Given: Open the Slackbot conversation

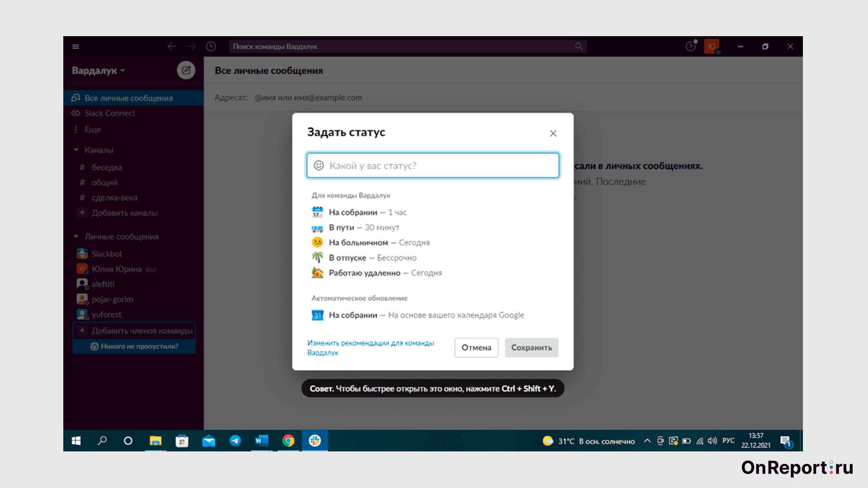Looking at the screenshot, I should coord(107,254).
